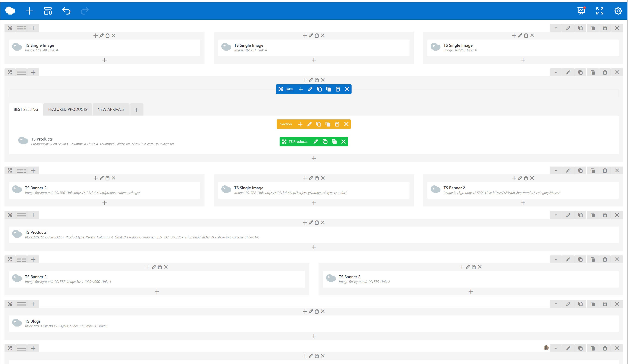Image resolution: width=628 pixels, height=364 pixels.
Task: Toggle the lock on the TS Blogs row
Action: 605,304
